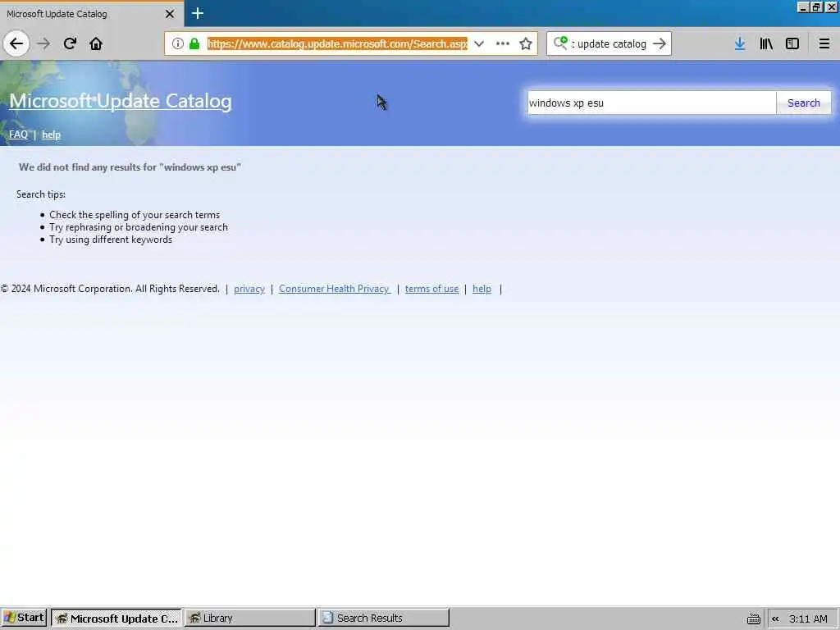Submit the browser search bar go arrow
This screenshot has height=630, width=840.
[660, 43]
